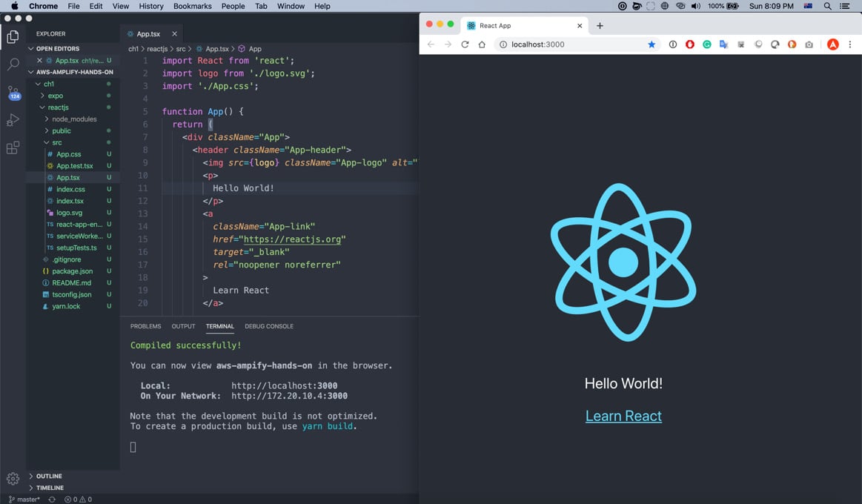Viewport: 862px width, 504px height.
Task: Go to the Chrome home page button
Action: click(x=482, y=44)
